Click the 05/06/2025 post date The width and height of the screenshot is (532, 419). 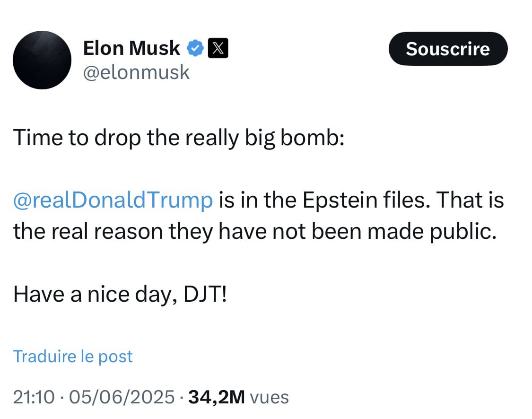(x=122, y=397)
